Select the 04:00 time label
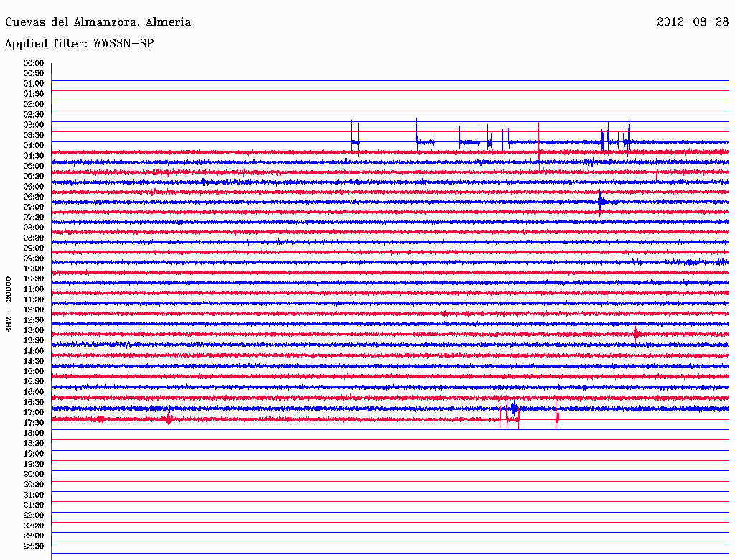The width and height of the screenshot is (735, 560). (x=34, y=146)
